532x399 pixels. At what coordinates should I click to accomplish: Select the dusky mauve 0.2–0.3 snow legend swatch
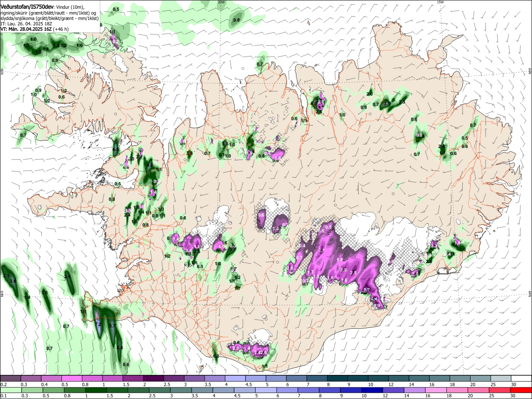(11, 379)
